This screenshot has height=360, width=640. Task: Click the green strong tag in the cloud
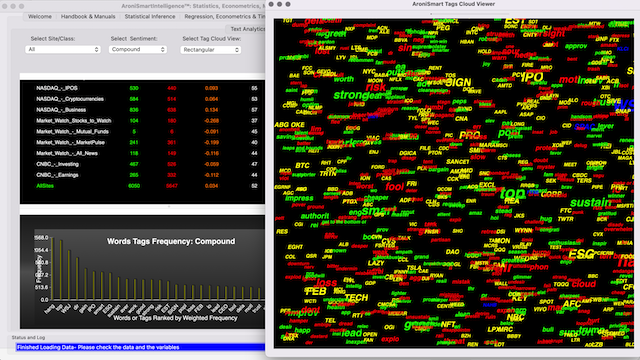(x=350, y=96)
